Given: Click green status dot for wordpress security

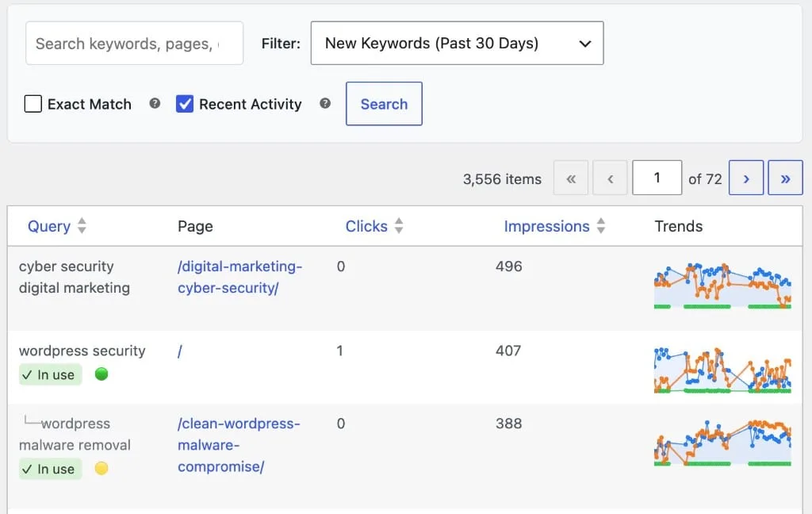Looking at the screenshot, I should coord(101,374).
